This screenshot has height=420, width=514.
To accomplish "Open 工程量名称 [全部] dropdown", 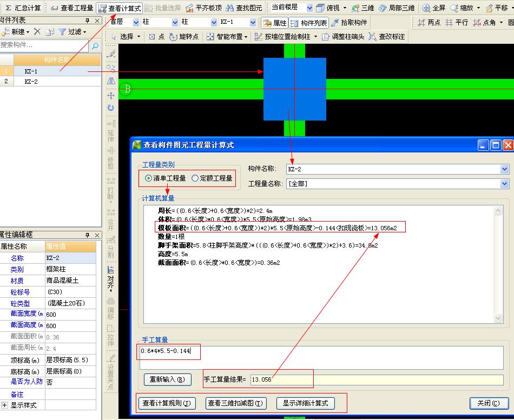I will 504,184.
